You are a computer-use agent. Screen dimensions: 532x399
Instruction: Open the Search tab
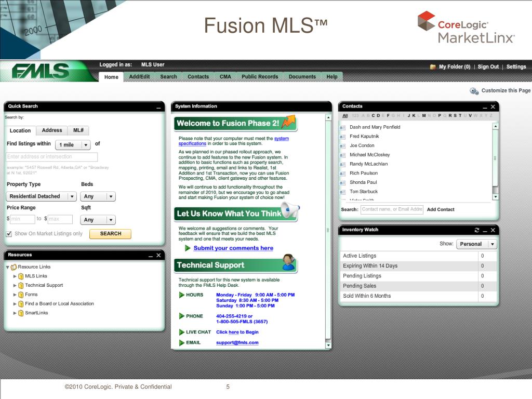[169, 77]
